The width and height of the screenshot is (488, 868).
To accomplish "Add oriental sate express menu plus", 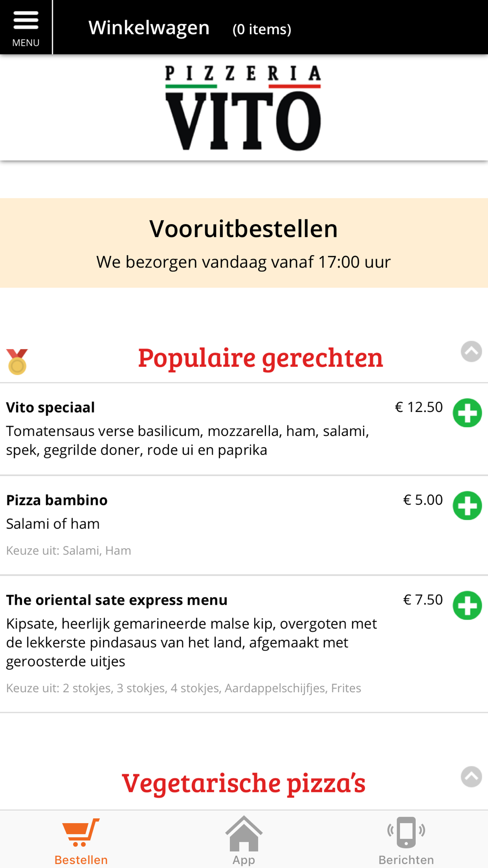I will click(x=467, y=605).
